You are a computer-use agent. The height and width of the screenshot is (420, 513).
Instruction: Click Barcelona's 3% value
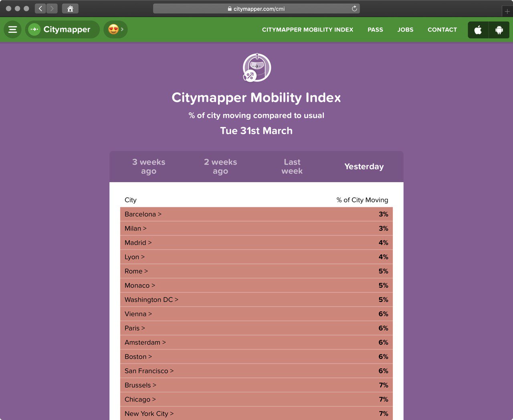point(384,214)
